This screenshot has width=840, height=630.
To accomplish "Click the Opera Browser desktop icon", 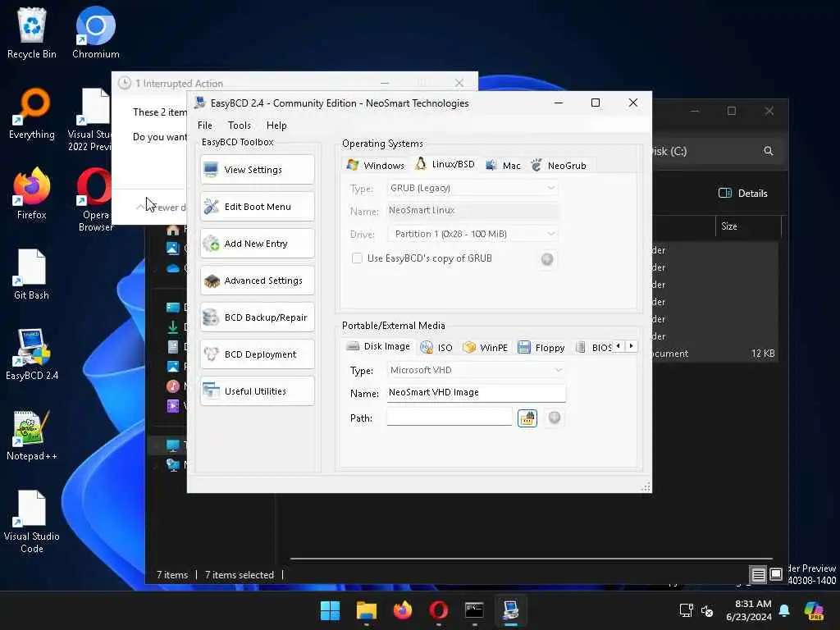I will tap(95, 200).
